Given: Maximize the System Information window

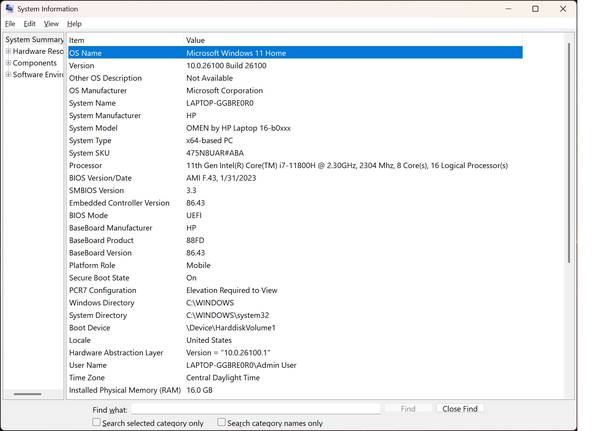Looking at the screenshot, I should tap(535, 8).
